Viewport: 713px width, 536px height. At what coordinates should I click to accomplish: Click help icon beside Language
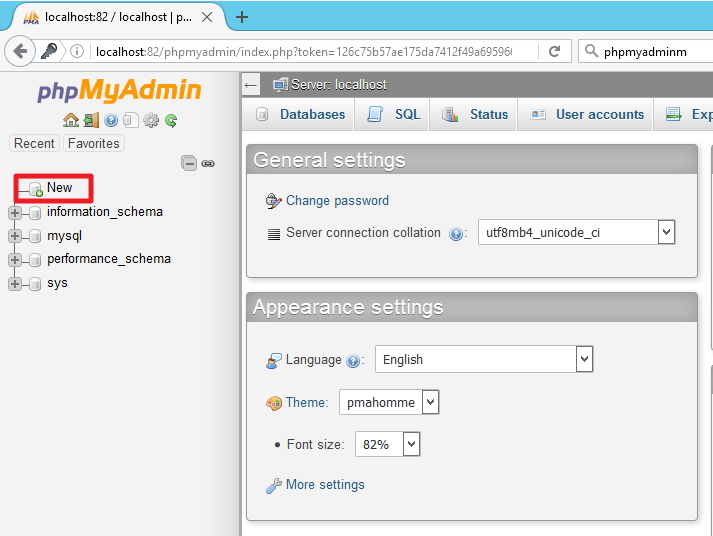[x=353, y=361]
